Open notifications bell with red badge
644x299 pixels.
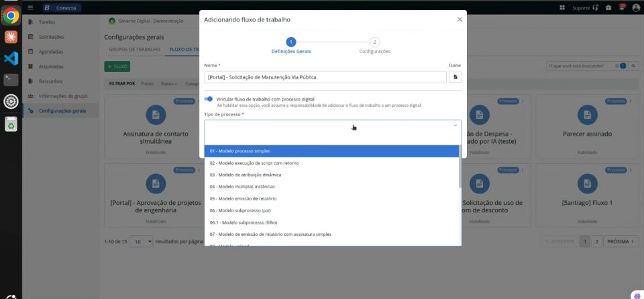click(x=622, y=7)
